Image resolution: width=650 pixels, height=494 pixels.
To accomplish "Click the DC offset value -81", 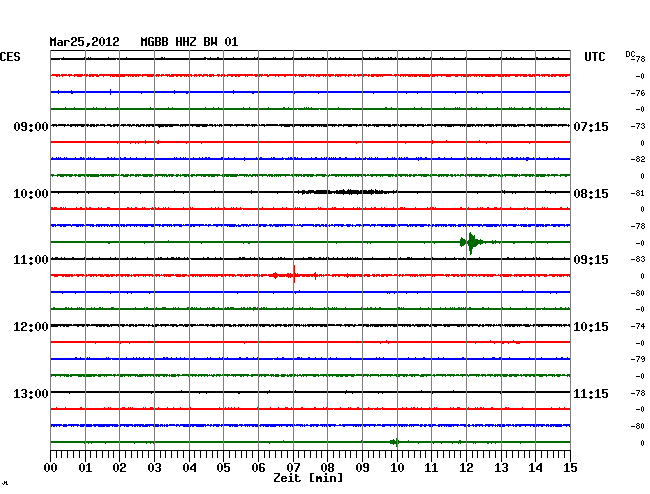I will pos(638,193).
